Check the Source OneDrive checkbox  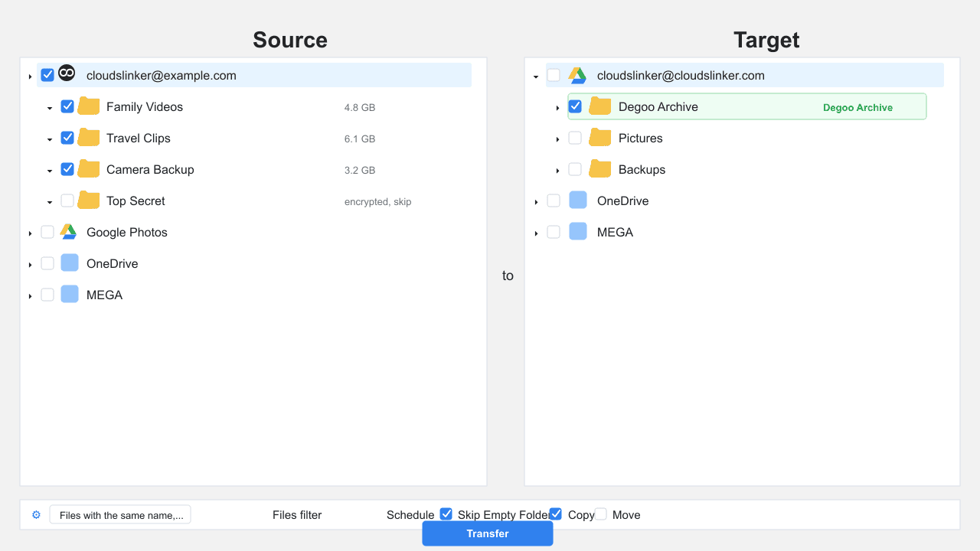47,263
